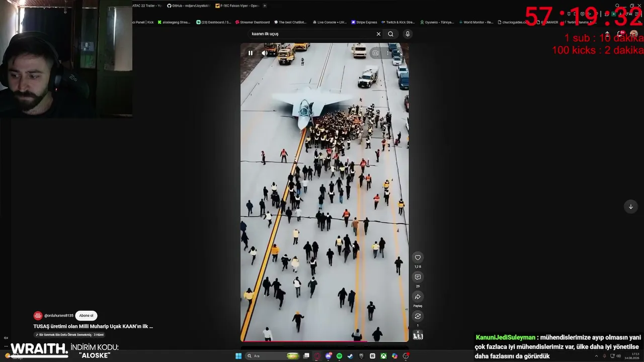Open the World Monitor bookmark
The image size is (644, 362).
coord(476,22)
